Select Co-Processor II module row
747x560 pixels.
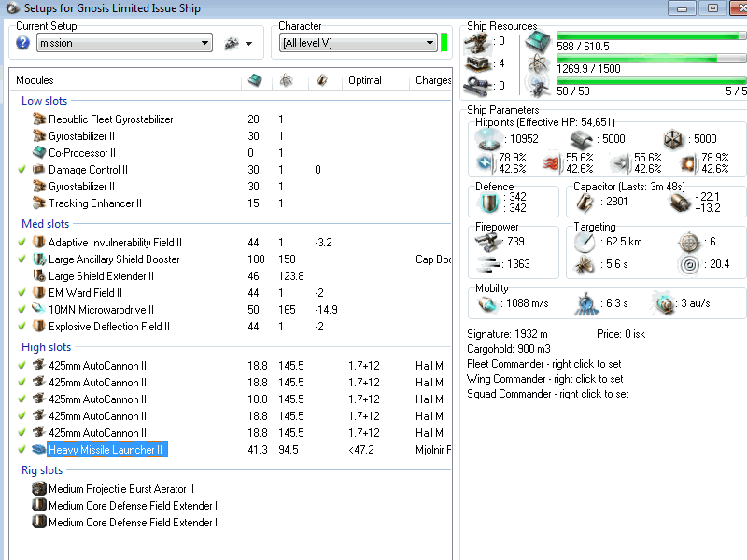point(82,153)
